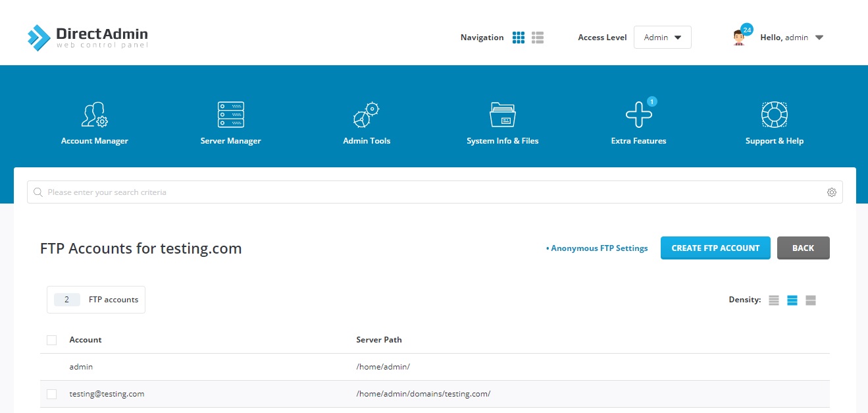Set table density to medium
Image resolution: width=868 pixels, height=413 pixels.
coord(792,300)
